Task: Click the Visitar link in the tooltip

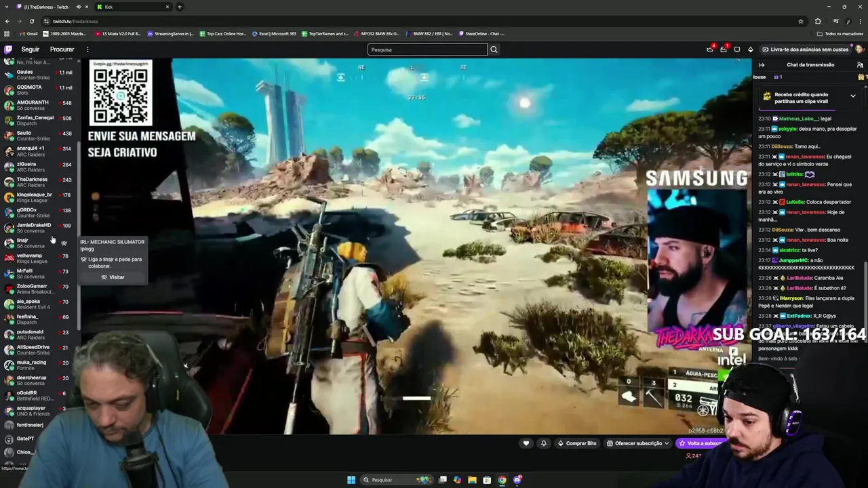Action: click(x=113, y=277)
